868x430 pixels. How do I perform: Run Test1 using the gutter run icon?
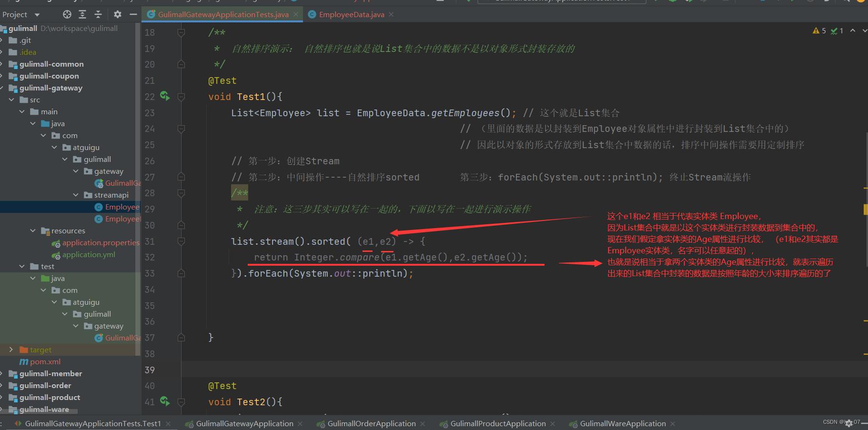pyautogui.click(x=165, y=96)
